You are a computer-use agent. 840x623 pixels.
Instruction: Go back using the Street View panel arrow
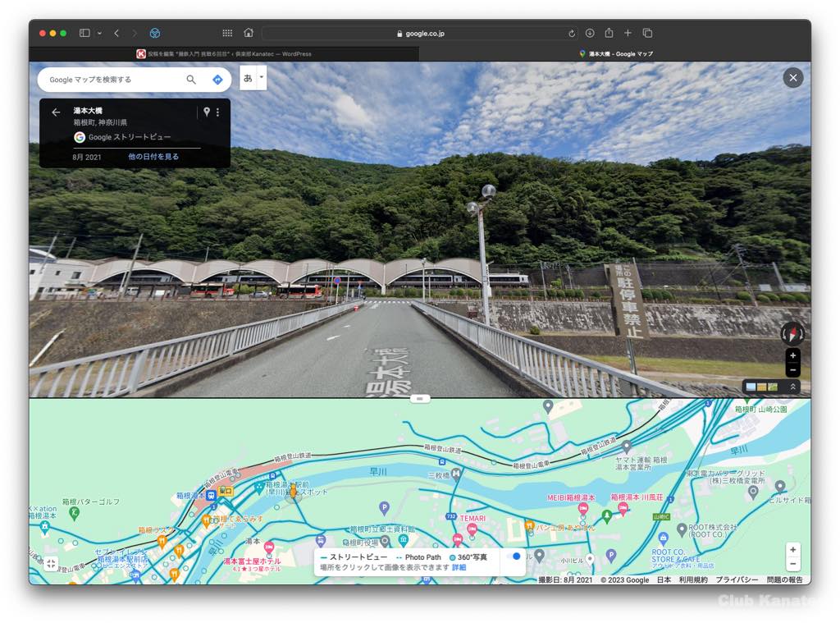[56, 112]
